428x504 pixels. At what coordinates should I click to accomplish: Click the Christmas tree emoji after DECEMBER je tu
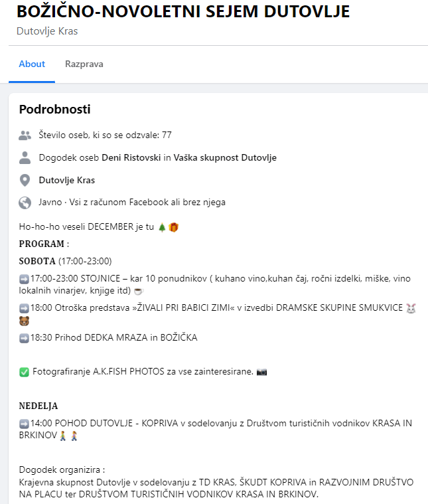(162, 227)
